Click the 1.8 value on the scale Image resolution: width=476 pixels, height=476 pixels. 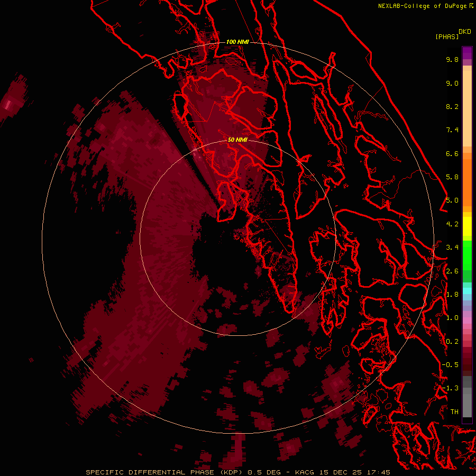click(x=452, y=295)
